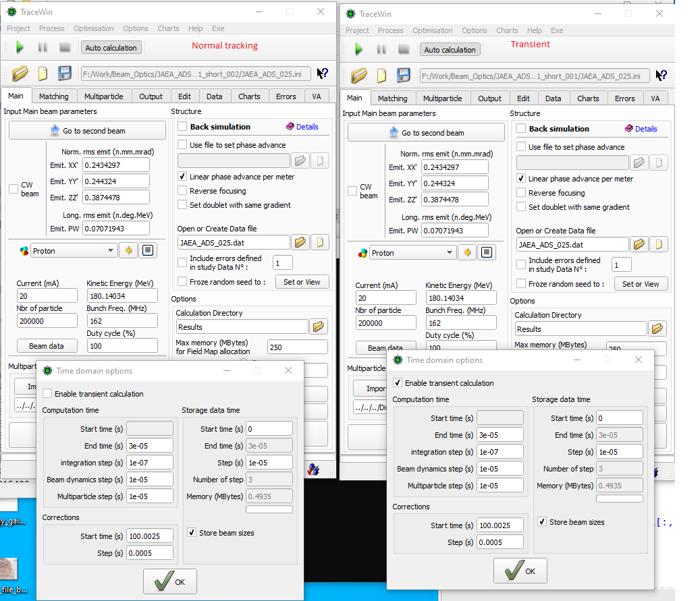700x601 pixels.
Task: Pause calculation in left TraceWin toolbar
Action: pos(43,47)
